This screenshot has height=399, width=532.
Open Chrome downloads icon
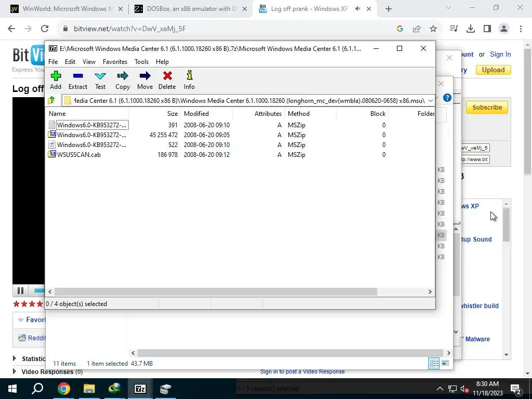pos(471,29)
